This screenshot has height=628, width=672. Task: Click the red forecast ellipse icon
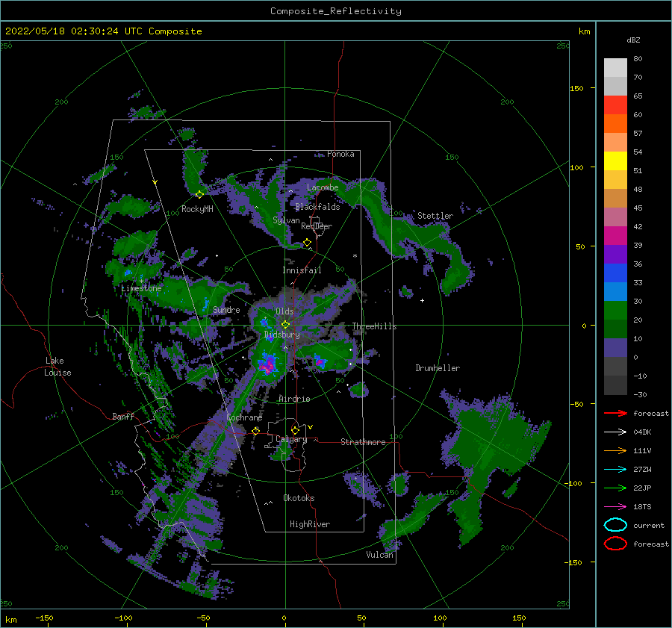coord(615,544)
